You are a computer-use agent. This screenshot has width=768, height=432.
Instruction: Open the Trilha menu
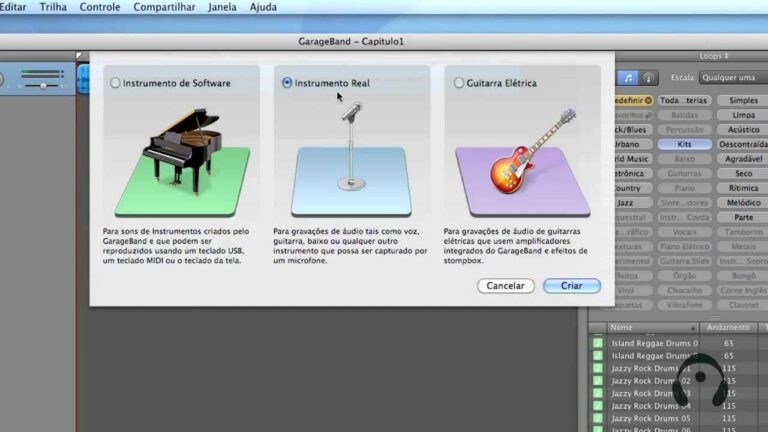[x=53, y=7]
